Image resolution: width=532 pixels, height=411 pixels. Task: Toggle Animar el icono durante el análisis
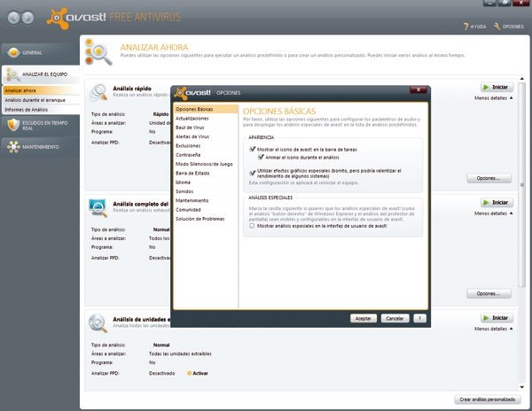tap(261, 157)
